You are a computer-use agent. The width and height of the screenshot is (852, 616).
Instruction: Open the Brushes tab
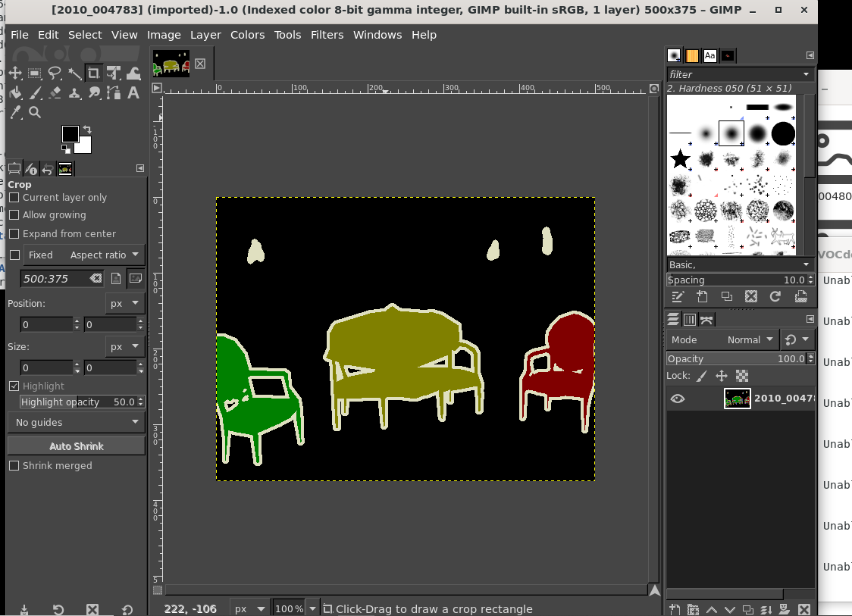pyautogui.click(x=674, y=55)
